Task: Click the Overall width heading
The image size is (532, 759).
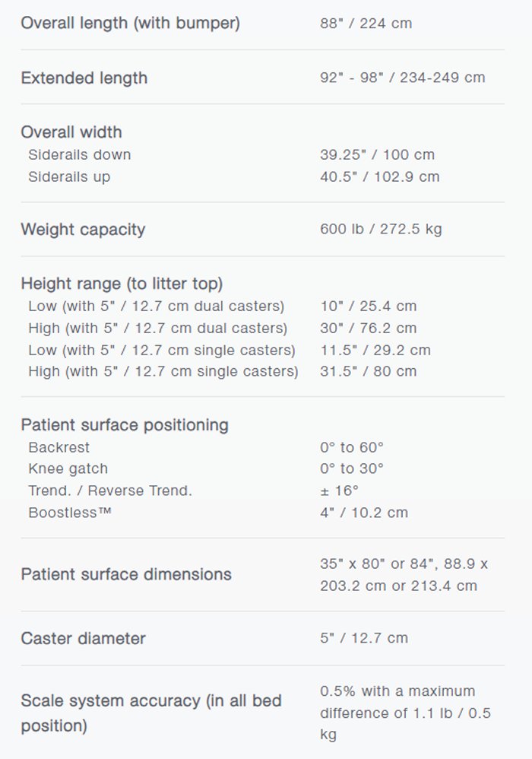Action: point(71,132)
